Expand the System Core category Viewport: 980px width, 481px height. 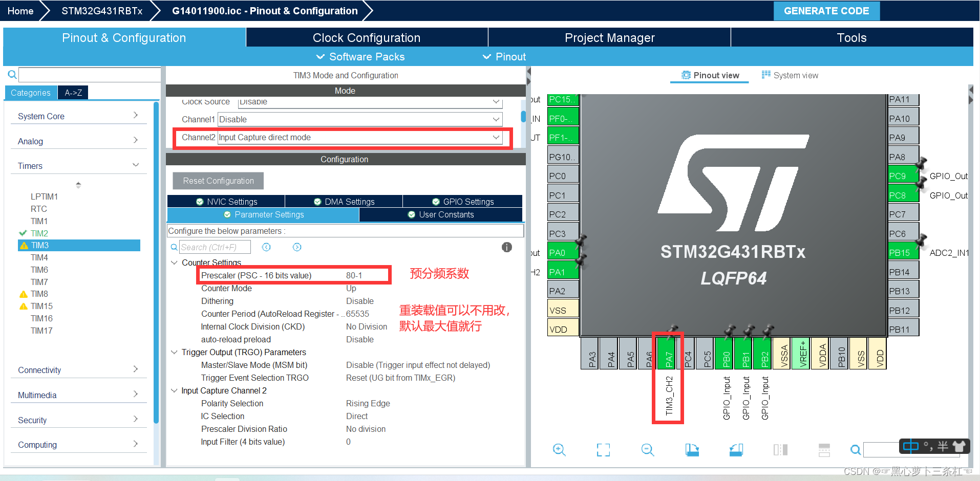tap(78, 116)
